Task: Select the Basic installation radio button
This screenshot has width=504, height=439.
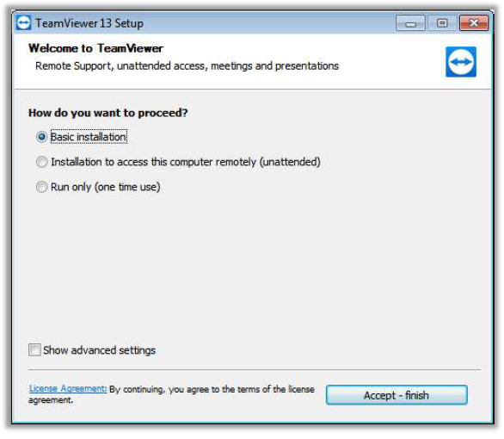Action: (x=41, y=137)
